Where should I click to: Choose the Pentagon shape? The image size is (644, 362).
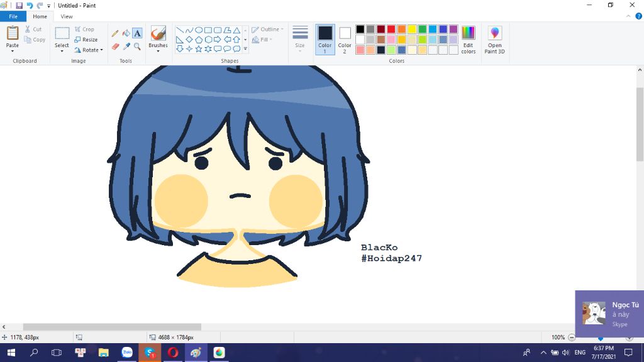tap(198, 40)
